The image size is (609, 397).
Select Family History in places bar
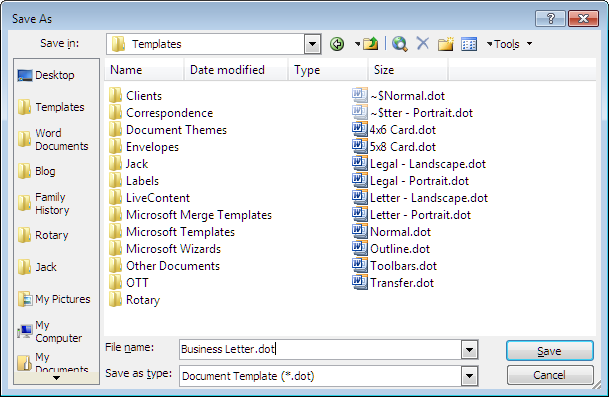(44, 203)
